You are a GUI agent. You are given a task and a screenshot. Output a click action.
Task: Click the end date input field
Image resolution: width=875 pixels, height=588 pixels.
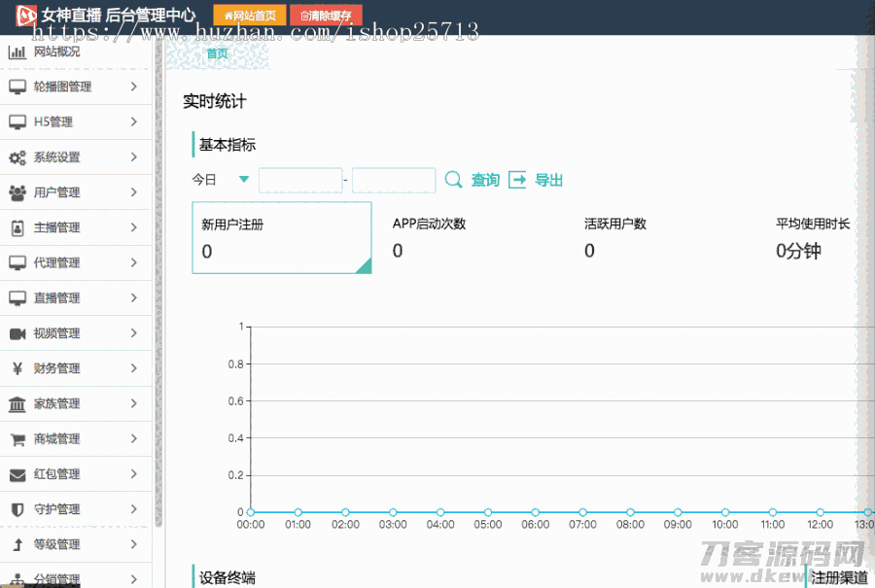click(x=394, y=180)
